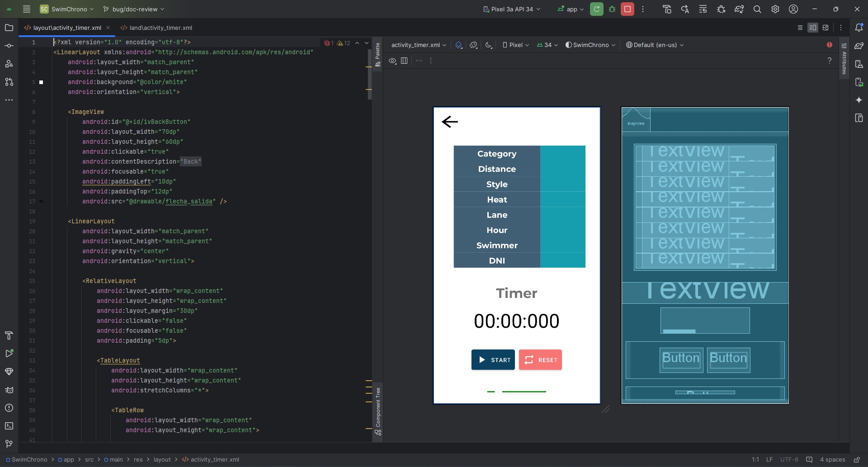Toggle night mode in the preview
The width and height of the screenshot is (868, 467).
tap(489, 45)
